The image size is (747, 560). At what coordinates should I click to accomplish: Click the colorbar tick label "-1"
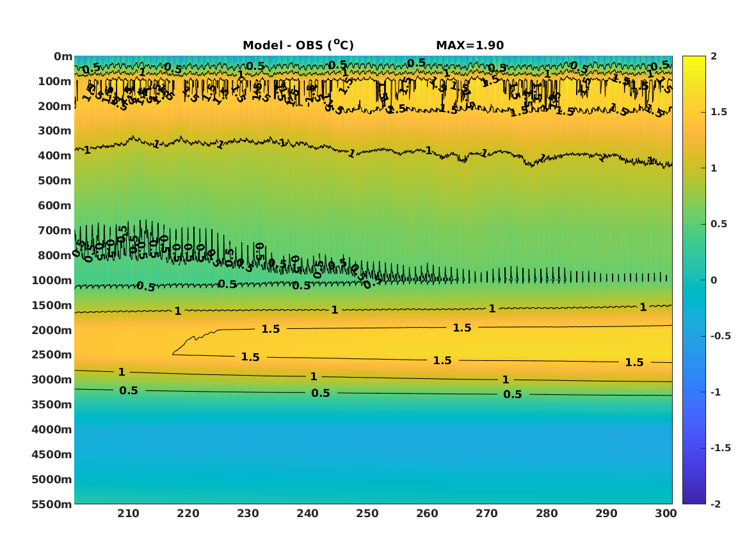coord(716,392)
